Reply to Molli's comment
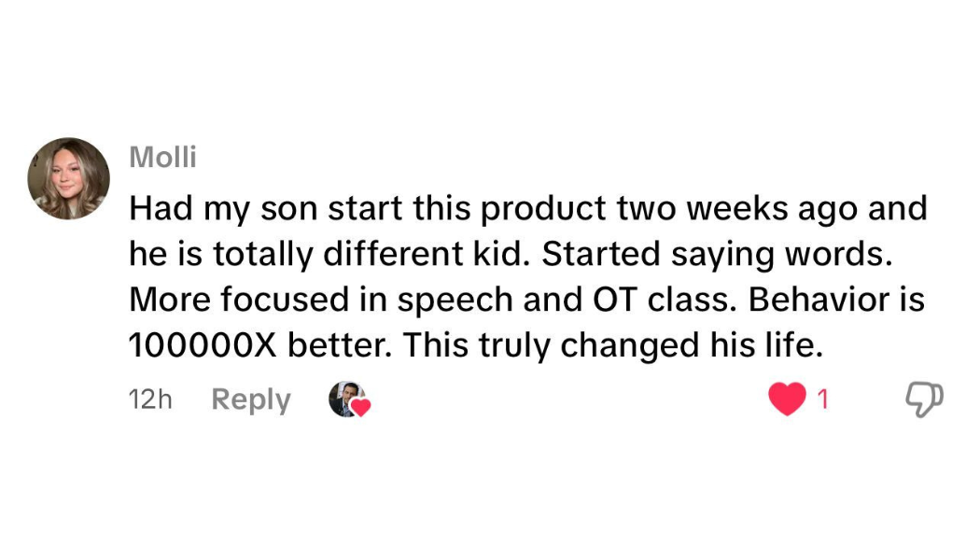Image resolution: width=980 pixels, height=560 pixels. coord(251,399)
